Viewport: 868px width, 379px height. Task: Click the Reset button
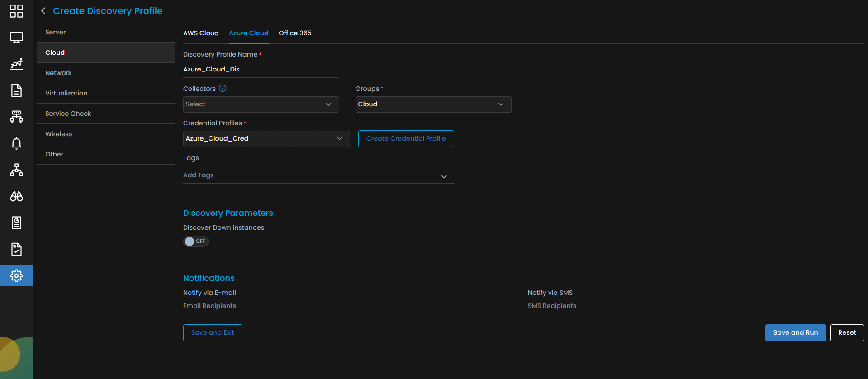847,333
